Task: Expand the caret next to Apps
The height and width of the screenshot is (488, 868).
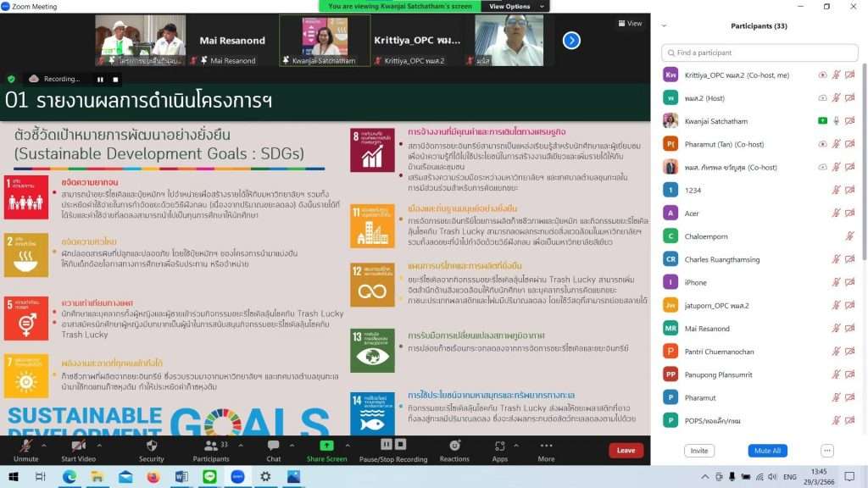Action: click(516, 445)
